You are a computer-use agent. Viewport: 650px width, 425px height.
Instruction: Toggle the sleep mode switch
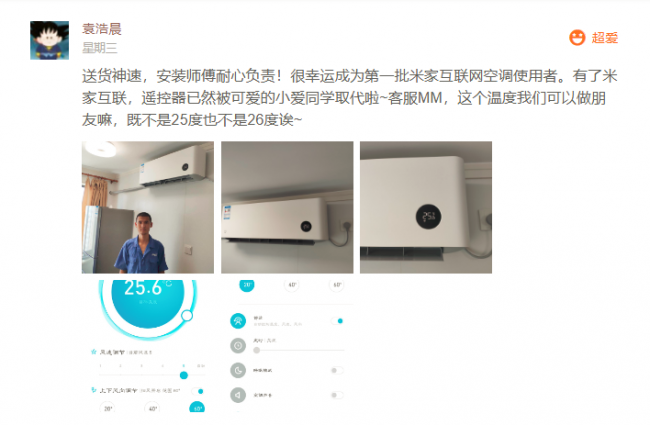pos(337,370)
